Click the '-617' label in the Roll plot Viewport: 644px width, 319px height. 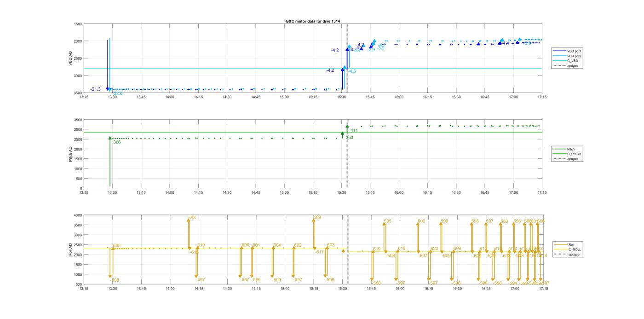coord(320,252)
